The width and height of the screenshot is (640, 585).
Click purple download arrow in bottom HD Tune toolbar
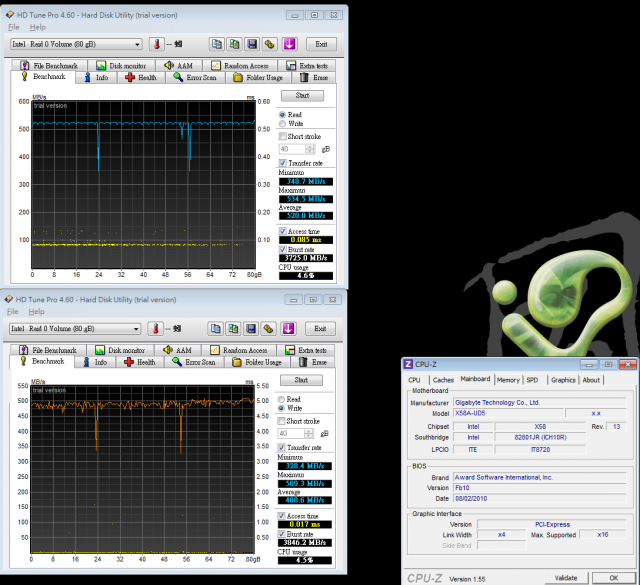pyautogui.click(x=288, y=329)
